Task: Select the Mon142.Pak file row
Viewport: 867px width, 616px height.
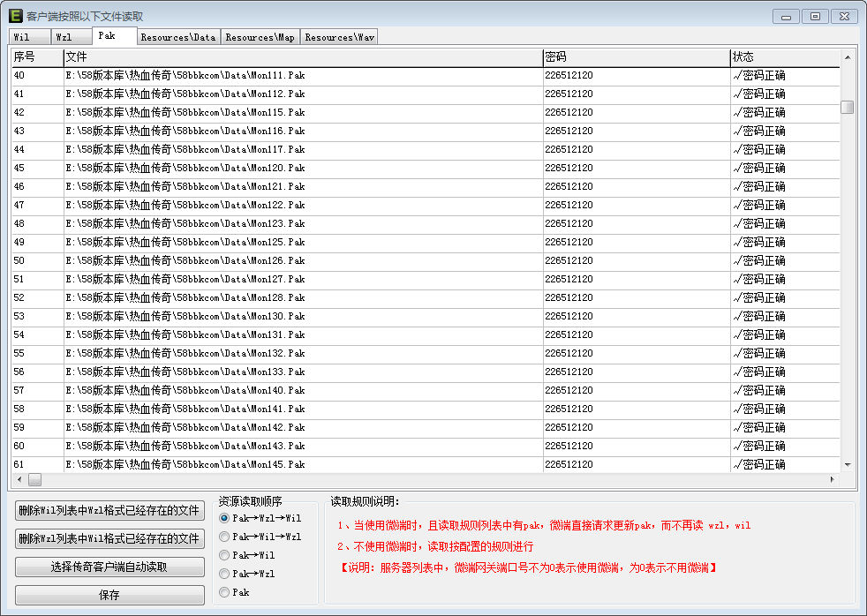Action: coord(426,428)
